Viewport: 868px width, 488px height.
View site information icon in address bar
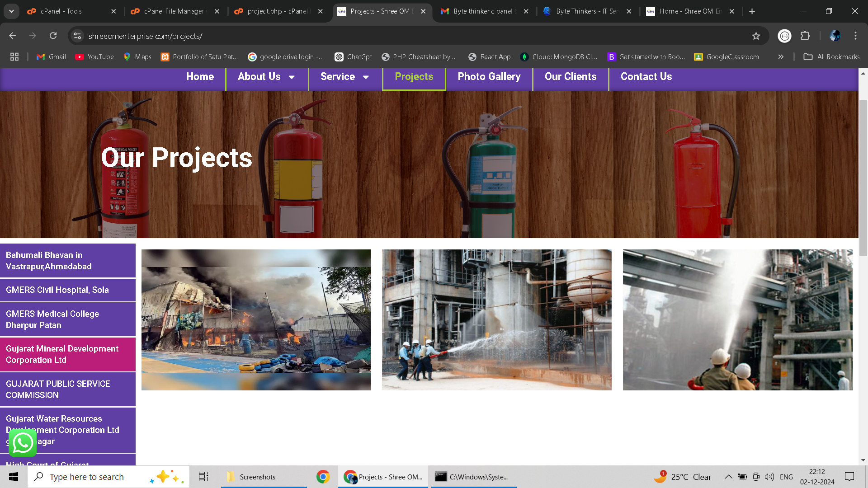[77, 36]
